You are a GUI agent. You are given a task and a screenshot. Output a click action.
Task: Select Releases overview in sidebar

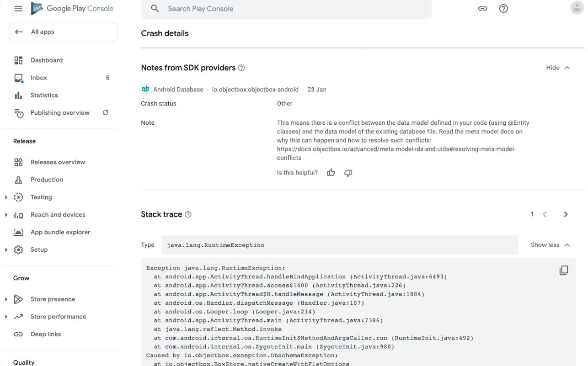point(58,162)
